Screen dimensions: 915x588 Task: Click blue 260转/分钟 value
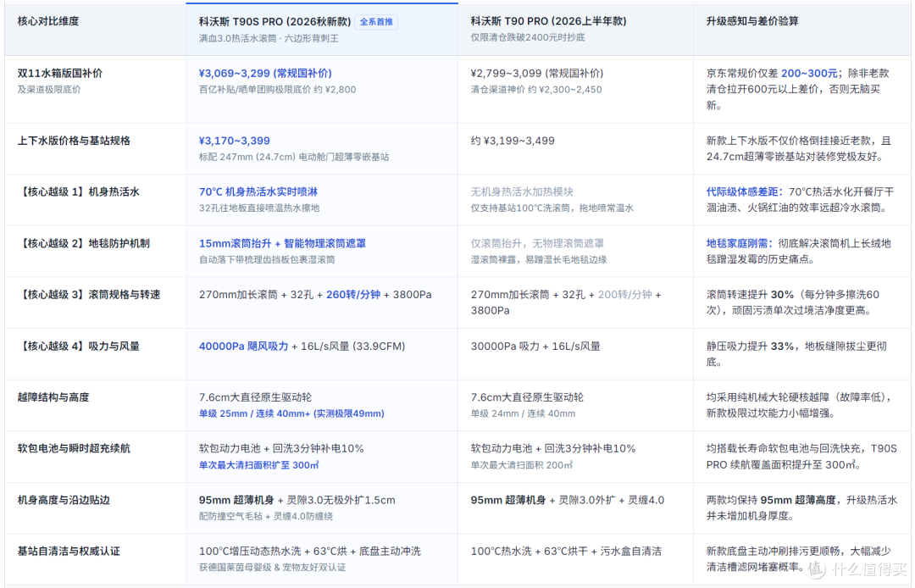pos(353,295)
